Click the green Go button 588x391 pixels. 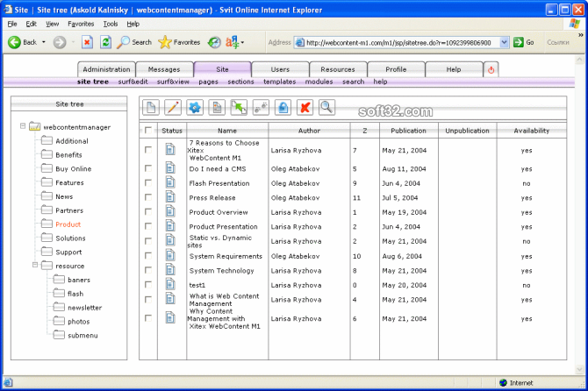click(x=524, y=42)
